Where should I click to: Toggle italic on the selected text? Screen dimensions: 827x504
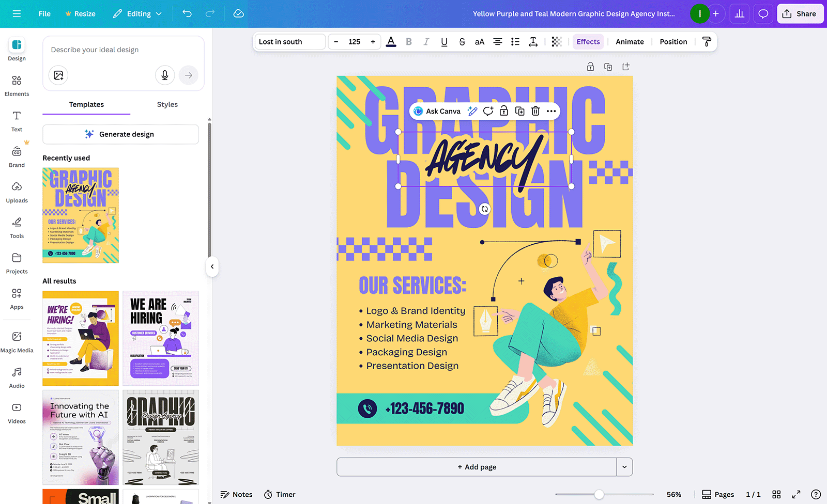coord(426,41)
